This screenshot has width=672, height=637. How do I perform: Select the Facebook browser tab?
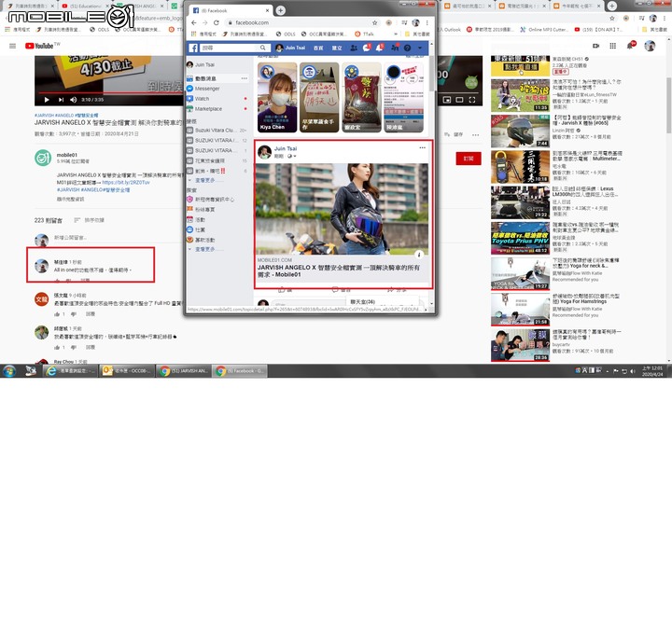click(231, 10)
